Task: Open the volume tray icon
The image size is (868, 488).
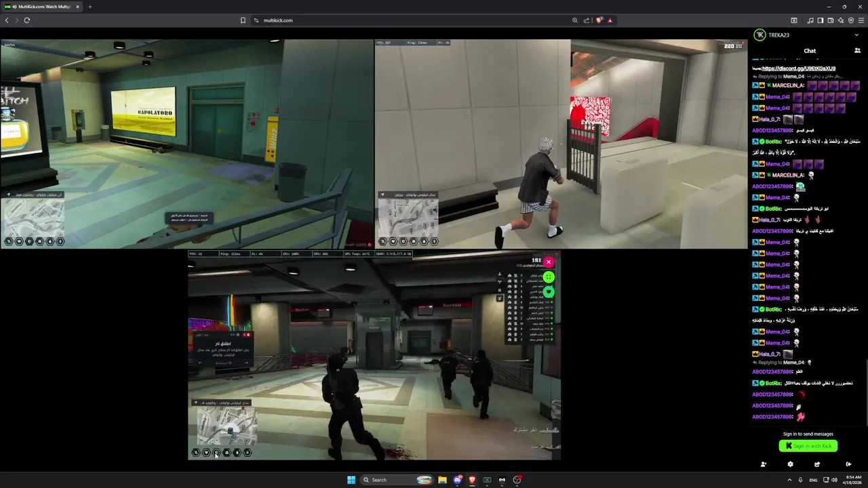Action: click(834, 480)
